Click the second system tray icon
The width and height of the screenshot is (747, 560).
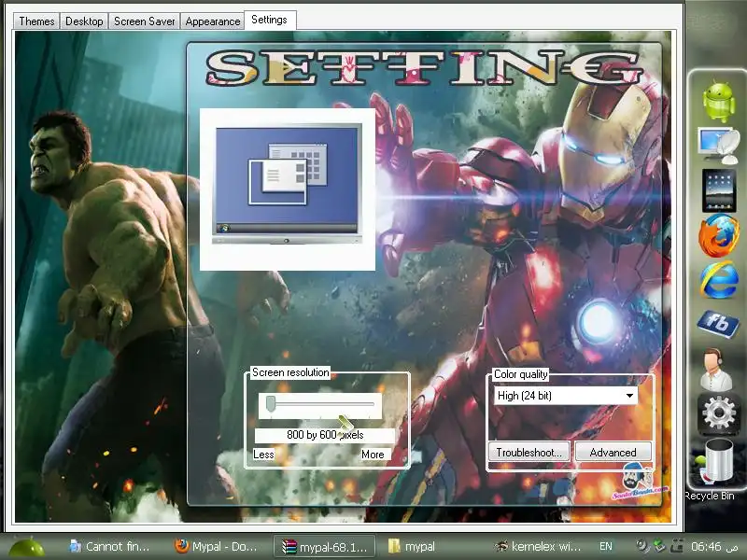659,546
